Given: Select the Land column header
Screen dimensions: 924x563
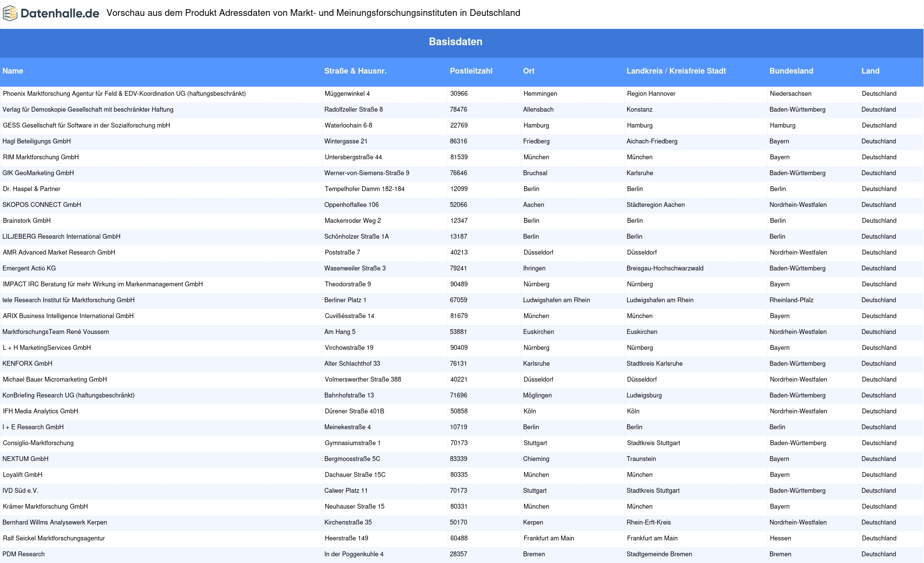Looking at the screenshot, I should 871,71.
